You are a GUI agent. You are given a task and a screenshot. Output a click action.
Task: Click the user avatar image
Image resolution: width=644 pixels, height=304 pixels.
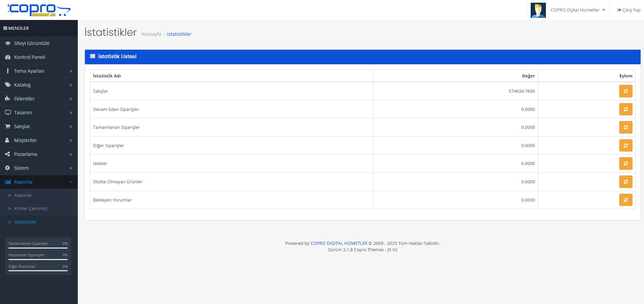click(538, 10)
